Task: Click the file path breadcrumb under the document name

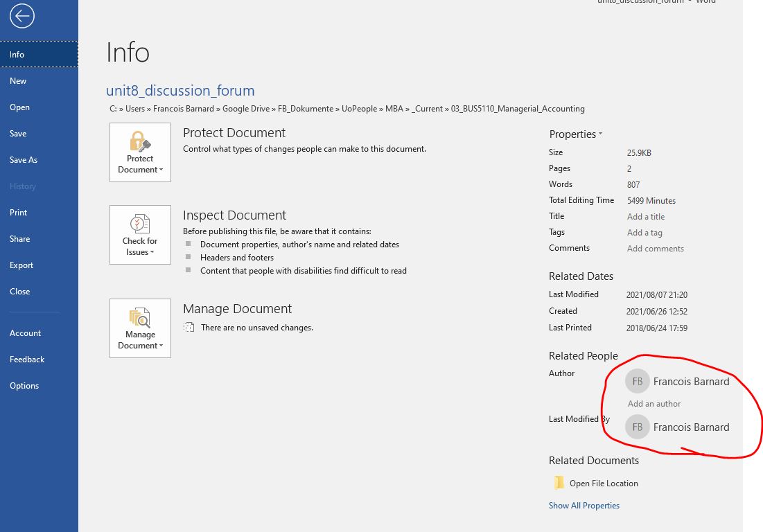Action: (x=347, y=109)
